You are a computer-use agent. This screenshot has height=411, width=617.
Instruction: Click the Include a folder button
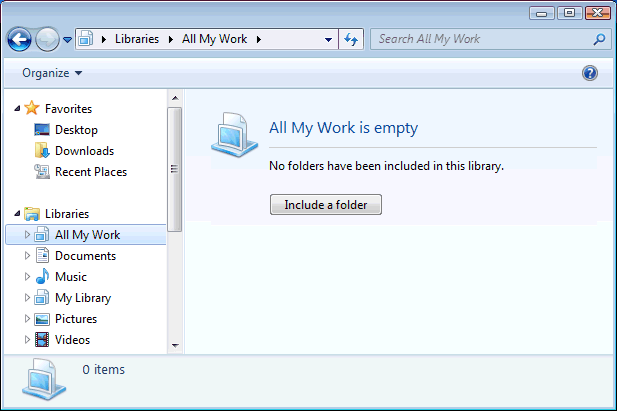click(x=326, y=205)
